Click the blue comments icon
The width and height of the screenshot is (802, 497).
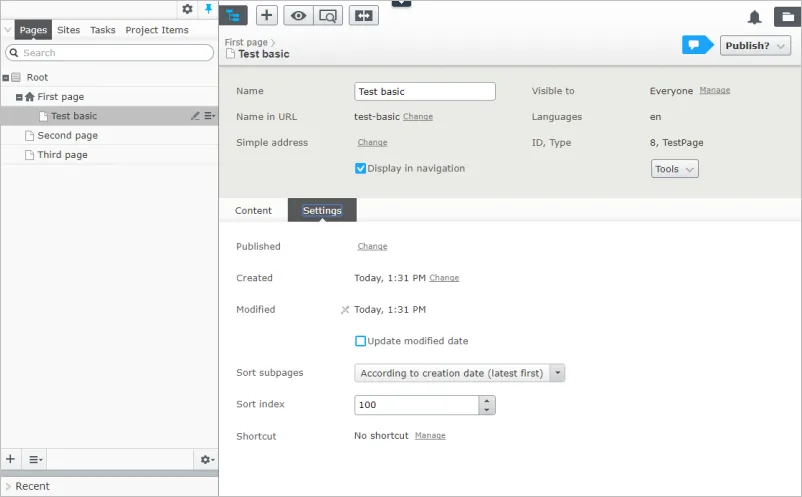click(697, 45)
